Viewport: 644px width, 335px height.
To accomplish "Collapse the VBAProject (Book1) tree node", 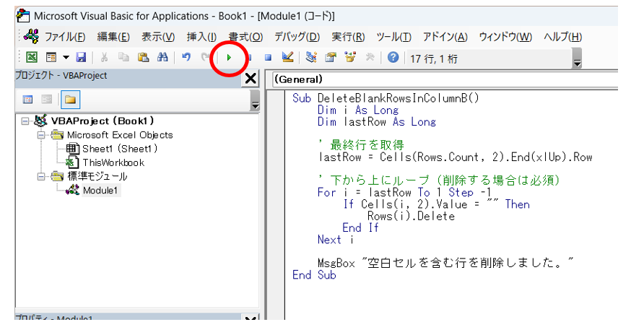I will [x=25, y=121].
